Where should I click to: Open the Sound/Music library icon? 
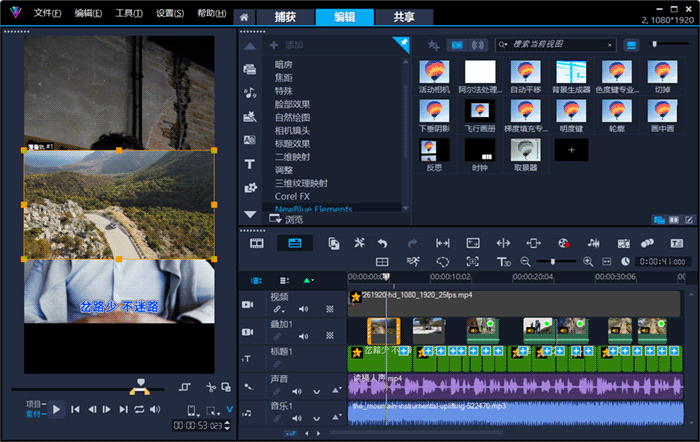[x=250, y=93]
